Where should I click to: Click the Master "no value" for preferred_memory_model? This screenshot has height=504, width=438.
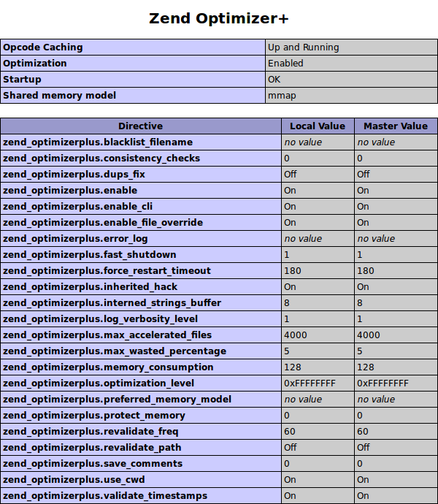[x=376, y=400]
